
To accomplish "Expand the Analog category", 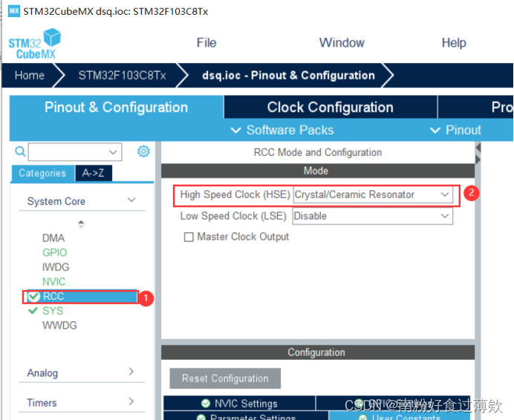I will point(82,373).
